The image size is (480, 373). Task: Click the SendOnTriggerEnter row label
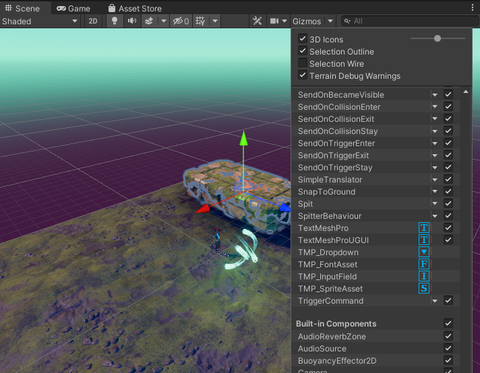[x=336, y=143]
